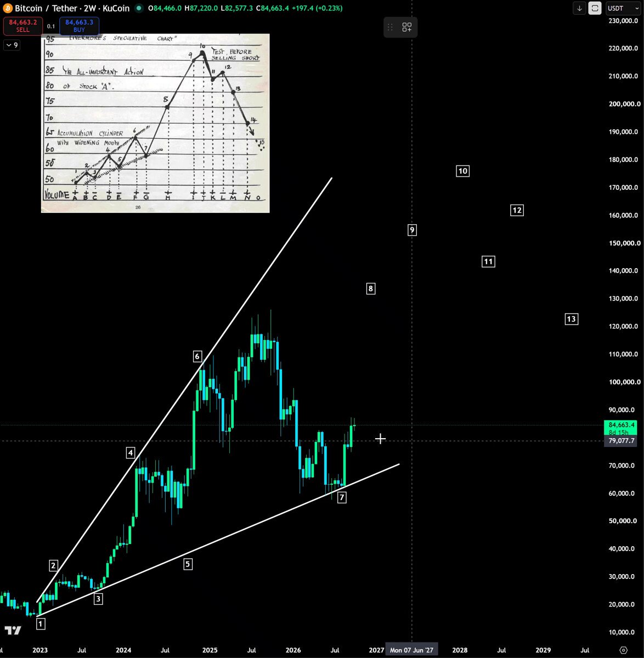The width and height of the screenshot is (644, 658).
Task: Click the TradingView logo in the chart corner
Action: 13,631
